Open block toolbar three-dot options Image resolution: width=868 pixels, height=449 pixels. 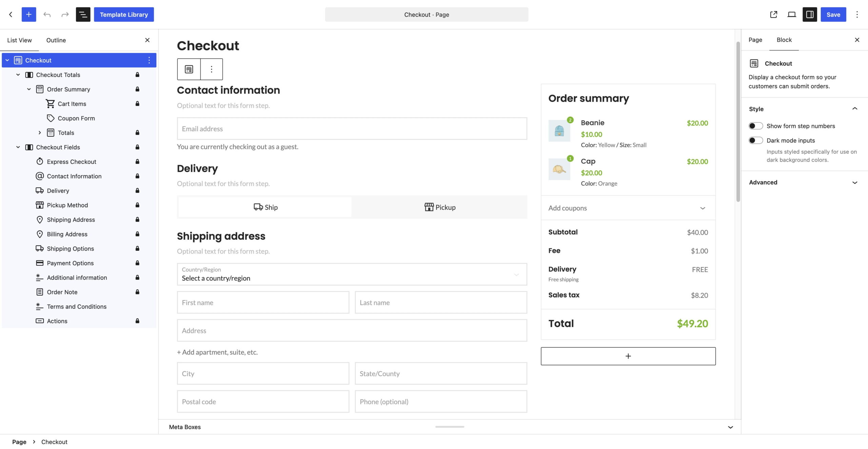point(212,69)
